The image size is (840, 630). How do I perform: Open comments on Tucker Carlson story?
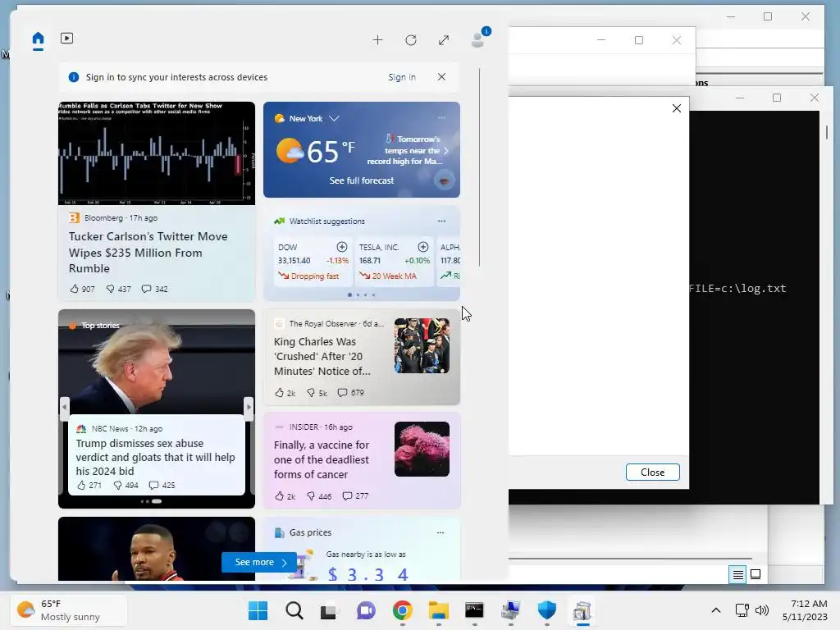tap(154, 289)
